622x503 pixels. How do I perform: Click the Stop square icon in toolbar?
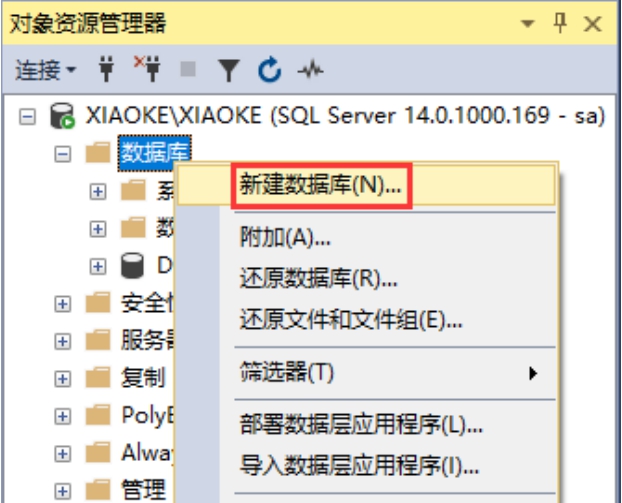click(x=191, y=71)
